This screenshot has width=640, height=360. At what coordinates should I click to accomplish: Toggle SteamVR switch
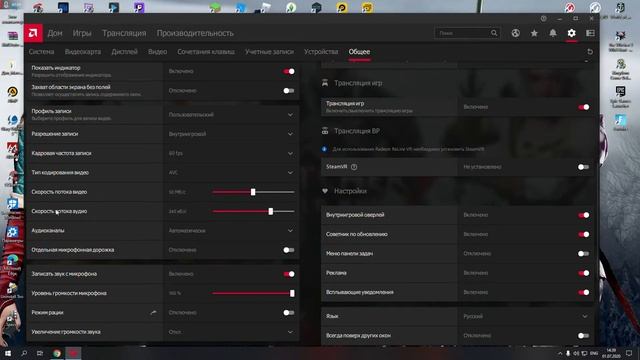[x=584, y=167]
